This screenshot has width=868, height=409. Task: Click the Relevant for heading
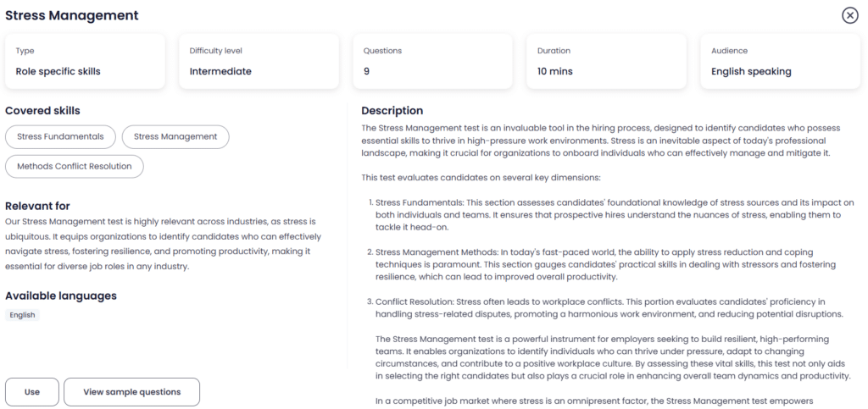coord(37,206)
